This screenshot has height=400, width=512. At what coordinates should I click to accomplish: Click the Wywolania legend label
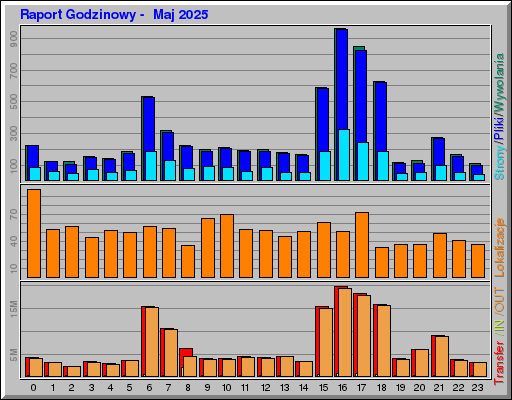[x=499, y=82]
